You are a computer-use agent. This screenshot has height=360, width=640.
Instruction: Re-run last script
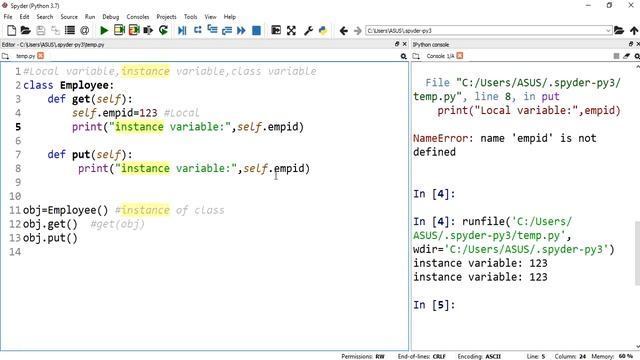click(x=163, y=30)
